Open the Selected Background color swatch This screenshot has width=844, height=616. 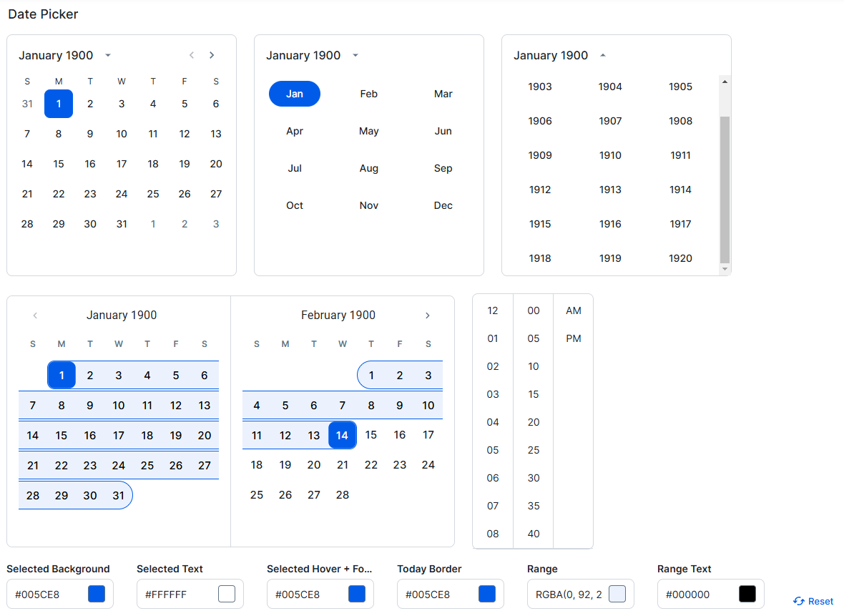(96, 593)
